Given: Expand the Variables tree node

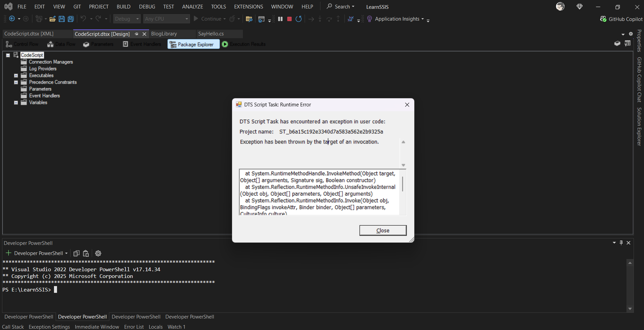Looking at the screenshot, I should 16,103.
